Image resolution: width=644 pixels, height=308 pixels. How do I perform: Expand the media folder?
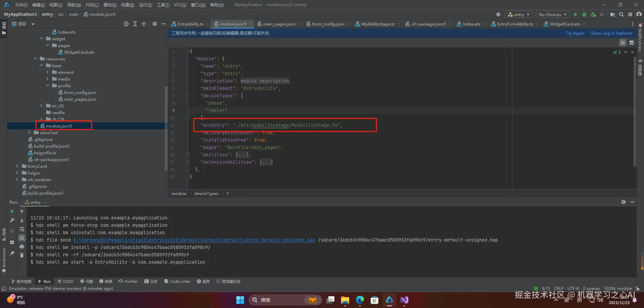tap(47, 79)
